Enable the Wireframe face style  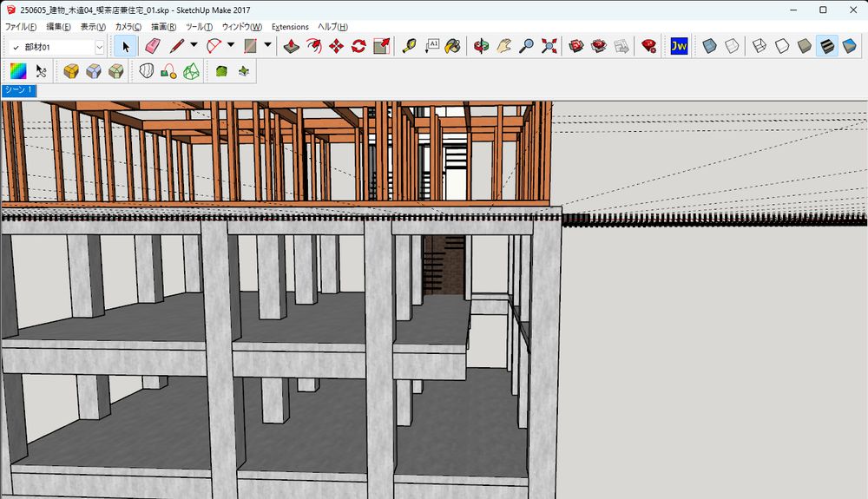(759, 46)
